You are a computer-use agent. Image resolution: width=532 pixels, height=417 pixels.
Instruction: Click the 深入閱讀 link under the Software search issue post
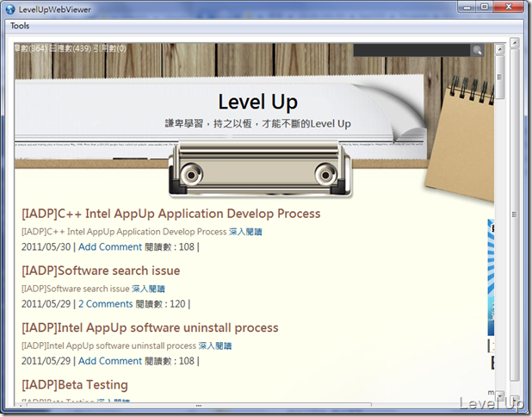148,289
